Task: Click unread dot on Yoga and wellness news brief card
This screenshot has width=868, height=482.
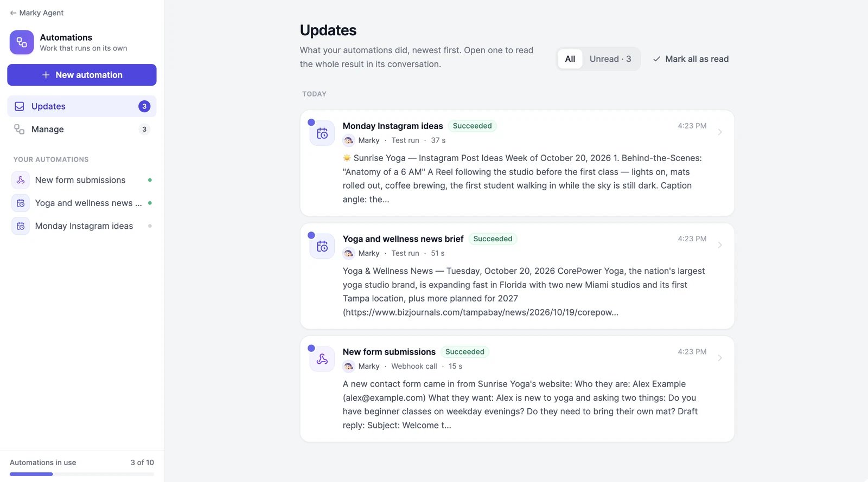Action: [311, 235]
